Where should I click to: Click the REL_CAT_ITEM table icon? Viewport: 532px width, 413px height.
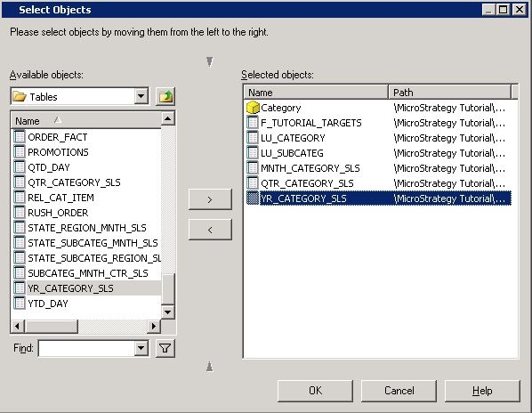(20, 198)
